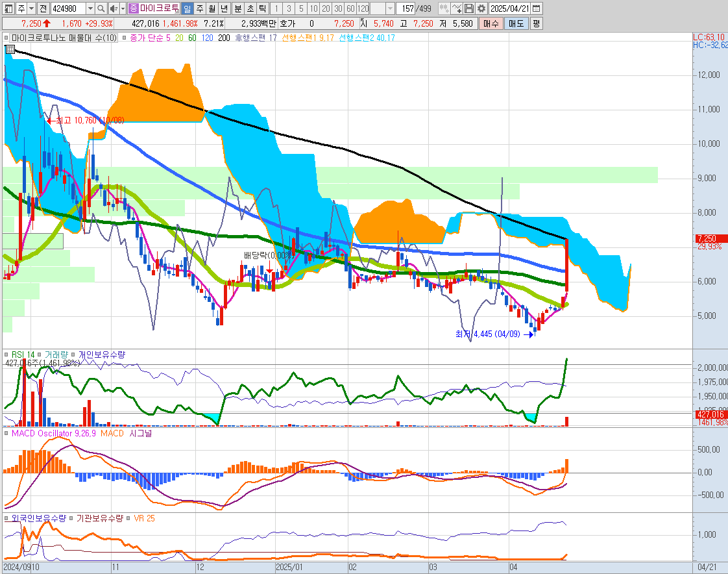Click the chart layout icon at toolbar start
This screenshot has height=574, width=728.
(8, 8)
